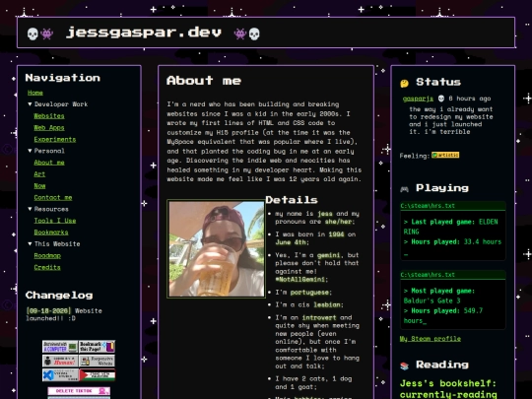This screenshot has height=399, width=532.
Task: Click the pink 'Delete TikTok' badge
Action: [79, 391]
